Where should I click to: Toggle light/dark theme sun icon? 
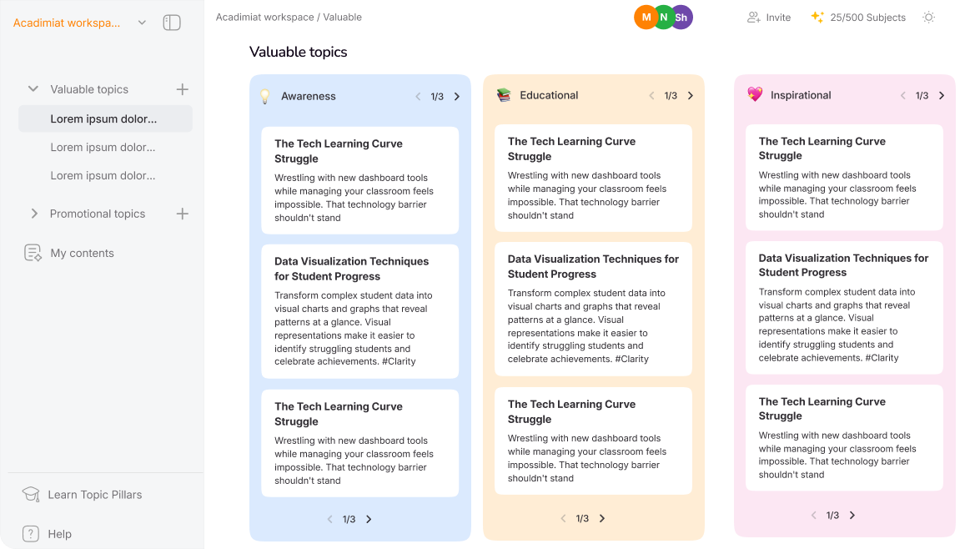(x=928, y=17)
